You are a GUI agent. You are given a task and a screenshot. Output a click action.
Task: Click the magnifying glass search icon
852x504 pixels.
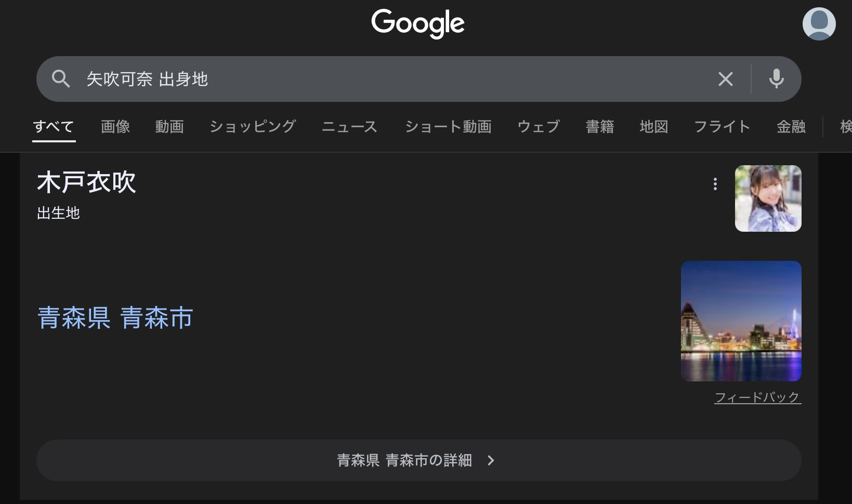[61, 79]
